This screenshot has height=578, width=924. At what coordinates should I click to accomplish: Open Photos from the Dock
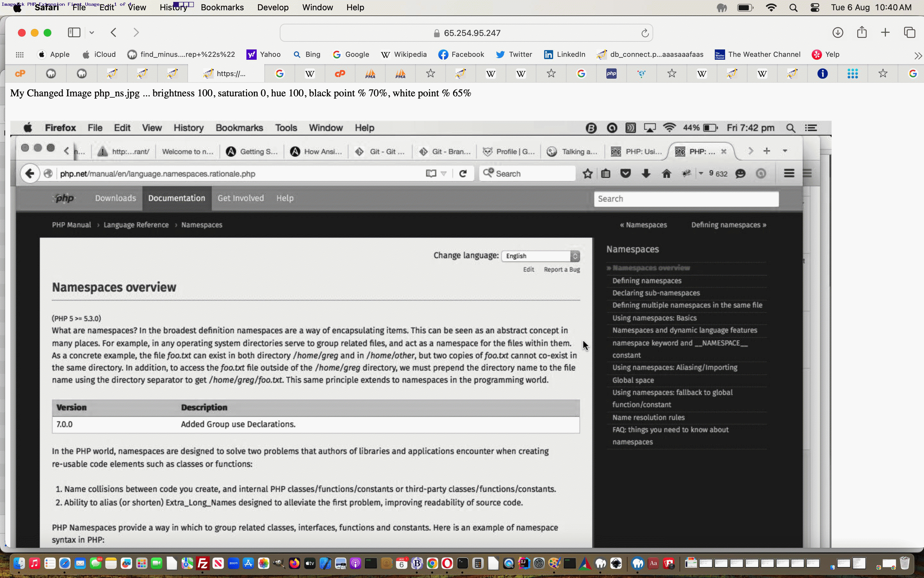264,563
